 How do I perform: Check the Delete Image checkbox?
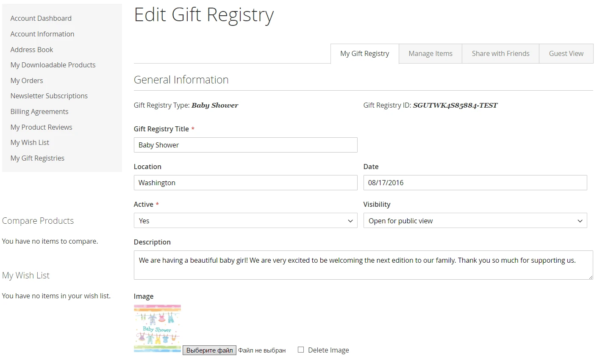[x=301, y=350]
